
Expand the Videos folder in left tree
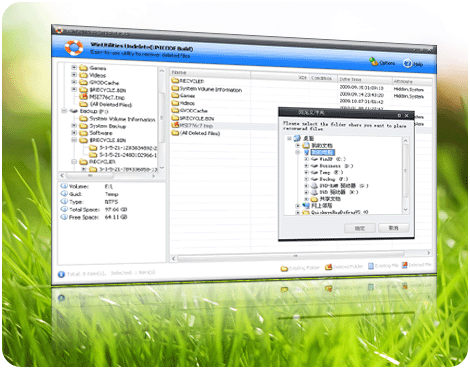coord(74,75)
